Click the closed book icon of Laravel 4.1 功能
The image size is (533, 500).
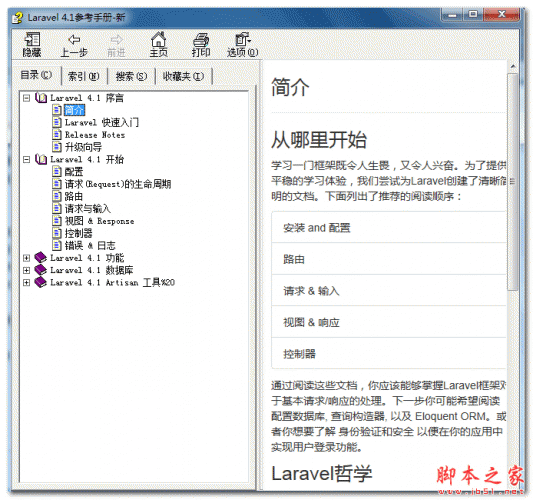tap(41, 258)
